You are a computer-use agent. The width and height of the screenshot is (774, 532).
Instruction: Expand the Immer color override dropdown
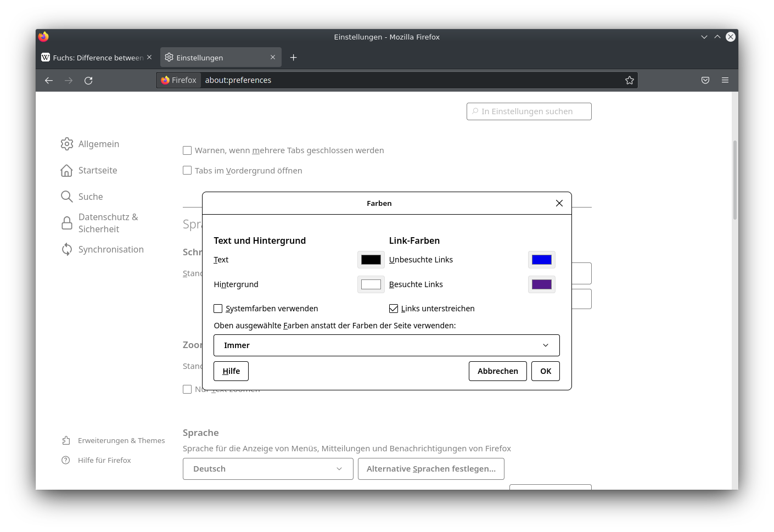tap(386, 345)
